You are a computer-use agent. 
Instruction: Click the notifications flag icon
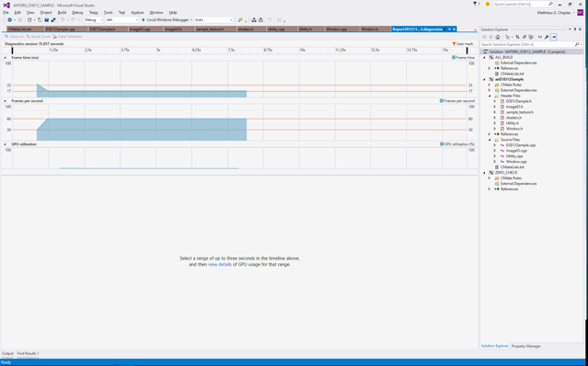[475, 4]
